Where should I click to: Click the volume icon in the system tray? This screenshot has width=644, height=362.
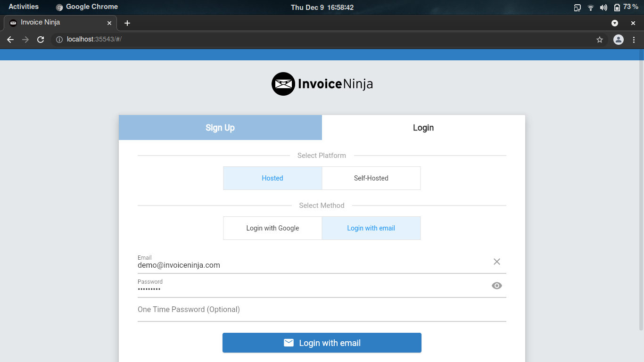pos(603,7)
